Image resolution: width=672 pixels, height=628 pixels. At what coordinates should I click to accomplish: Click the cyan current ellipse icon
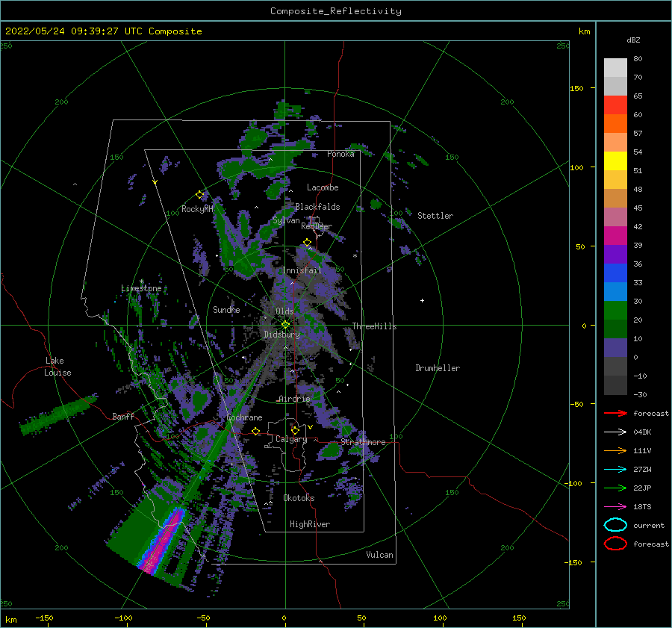pos(615,525)
